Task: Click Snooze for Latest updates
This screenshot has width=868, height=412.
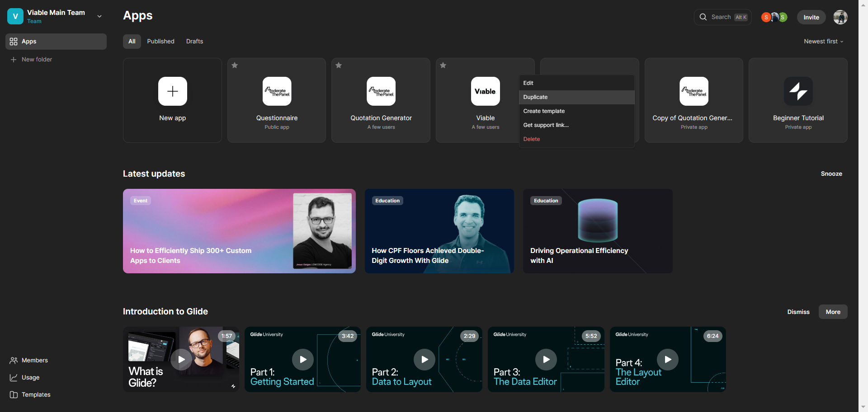Action: click(831, 174)
